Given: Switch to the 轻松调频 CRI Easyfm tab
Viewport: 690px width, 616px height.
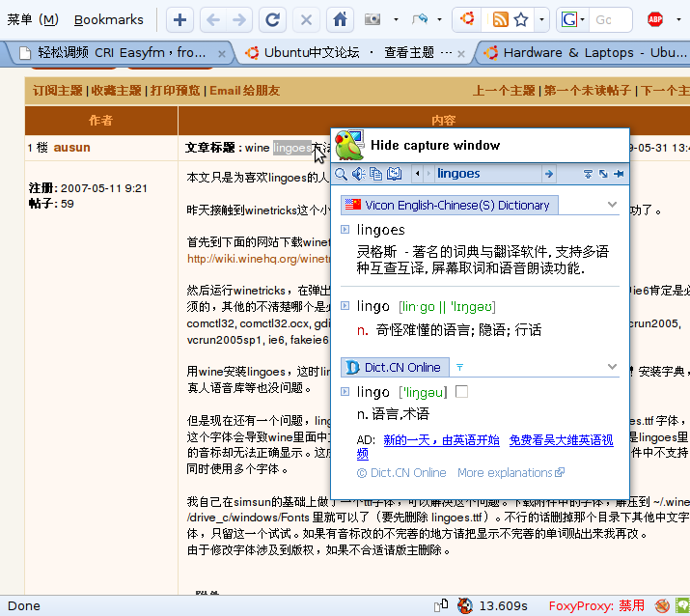Looking at the screenshot, I should (x=119, y=53).
